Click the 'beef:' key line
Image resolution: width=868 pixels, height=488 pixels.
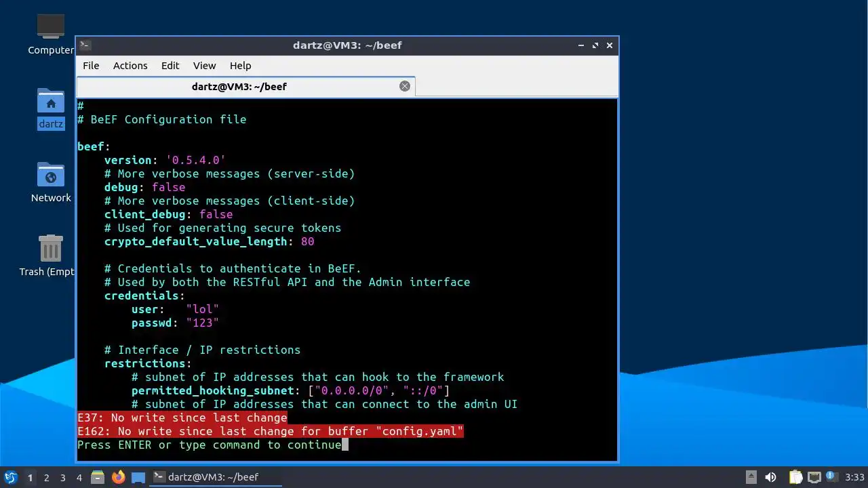(x=94, y=146)
